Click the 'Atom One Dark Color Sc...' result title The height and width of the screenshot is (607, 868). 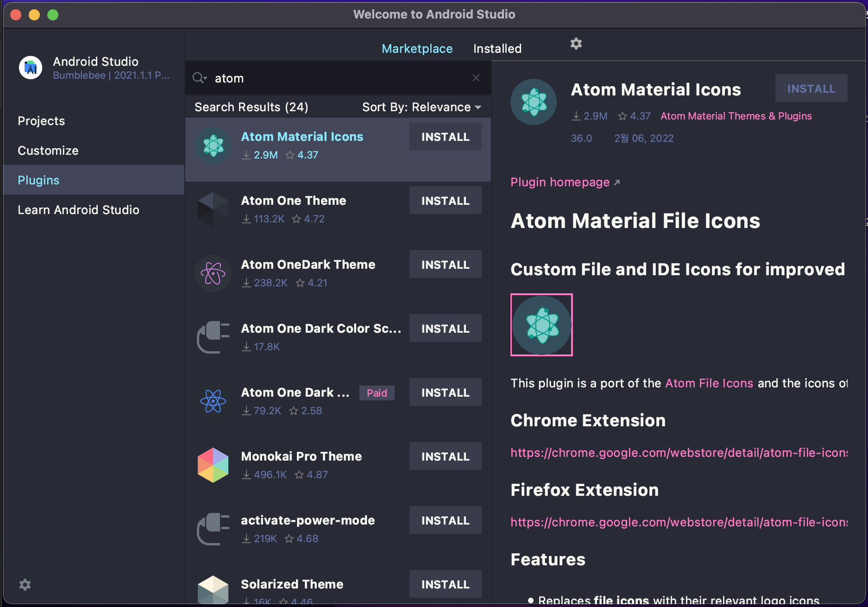tap(321, 329)
